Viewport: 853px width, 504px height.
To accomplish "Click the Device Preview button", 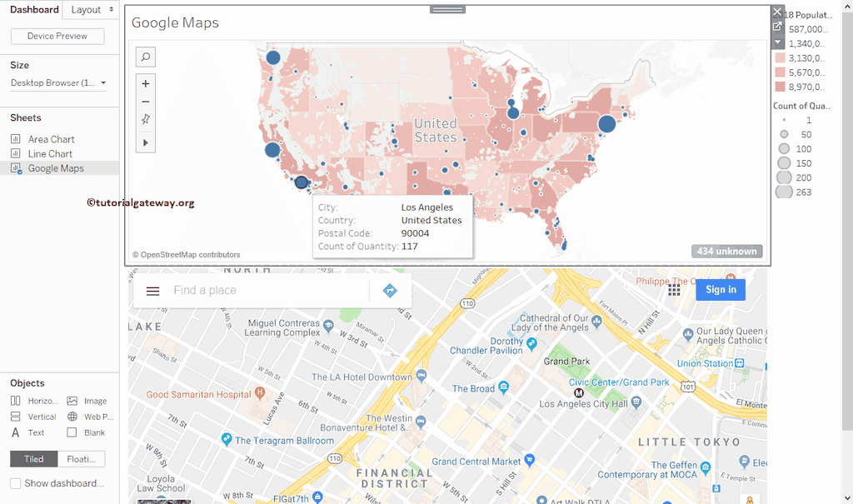I will tap(57, 37).
